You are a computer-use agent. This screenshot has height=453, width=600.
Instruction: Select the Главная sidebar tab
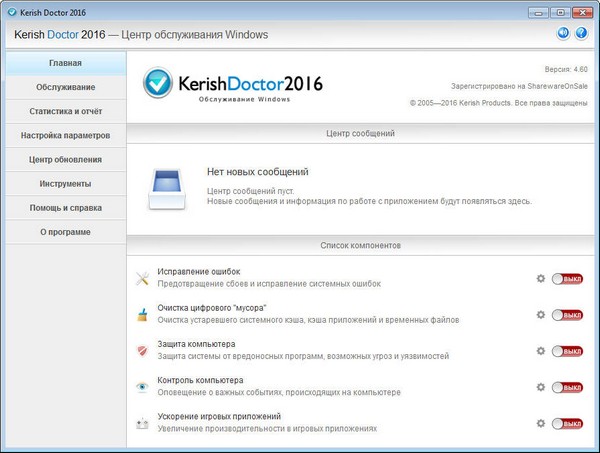click(x=66, y=63)
